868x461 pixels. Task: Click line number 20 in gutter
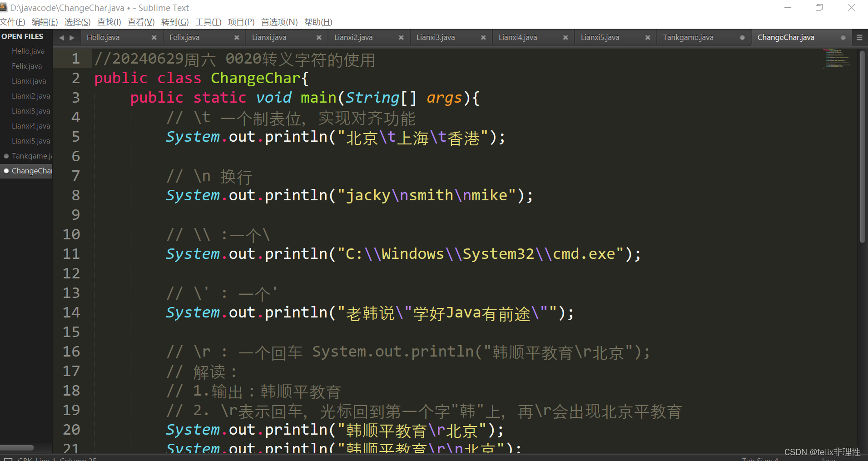pos(71,430)
